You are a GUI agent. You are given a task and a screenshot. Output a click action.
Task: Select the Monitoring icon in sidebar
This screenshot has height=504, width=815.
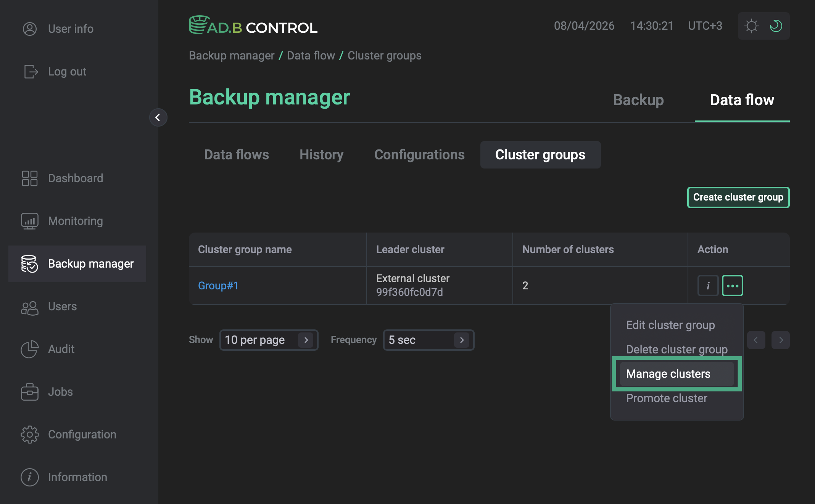pos(29,221)
